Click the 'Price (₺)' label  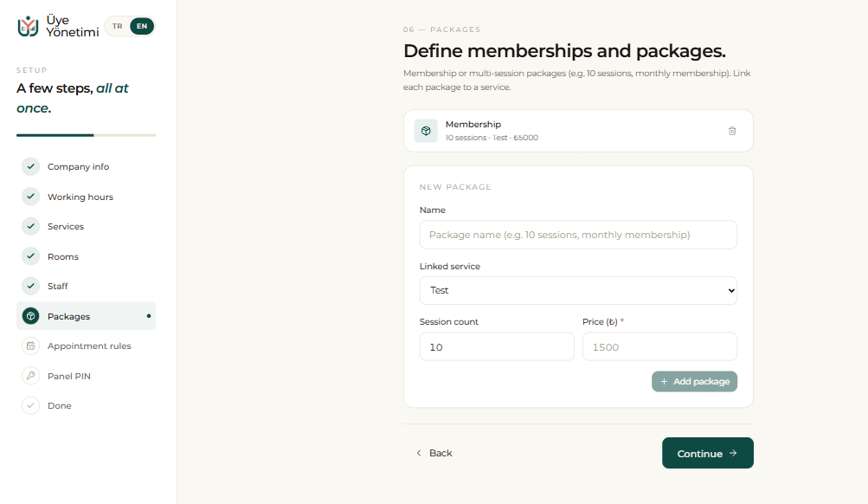click(600, 322)
